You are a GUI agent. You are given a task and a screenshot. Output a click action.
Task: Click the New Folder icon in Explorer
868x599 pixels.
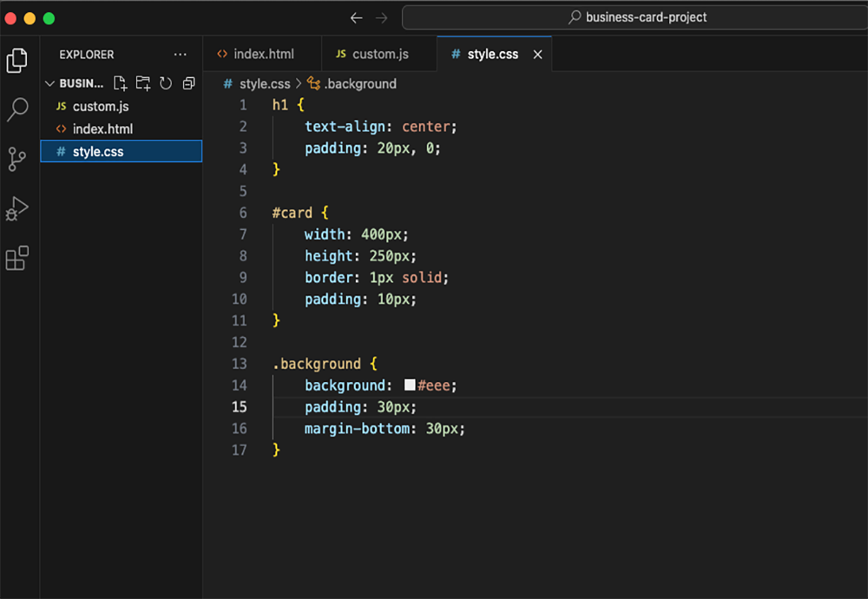[x=143, y=83]
